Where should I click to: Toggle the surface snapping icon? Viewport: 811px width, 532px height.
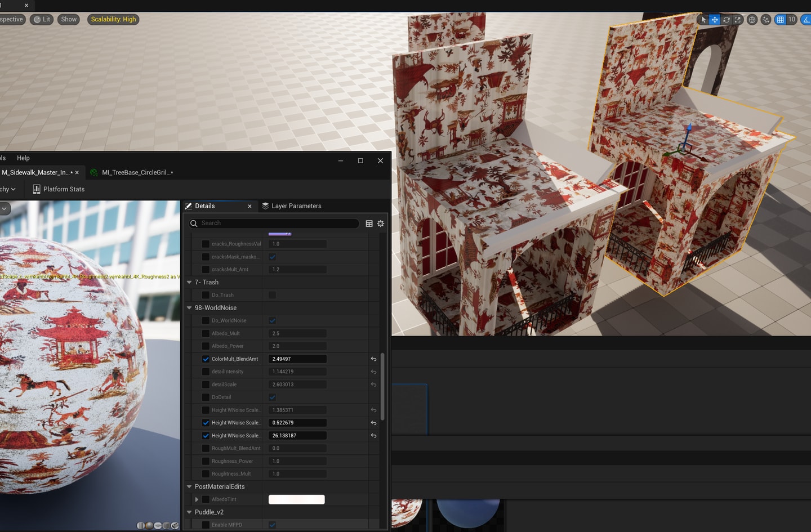pyautogui.click(x=765, y=19)
